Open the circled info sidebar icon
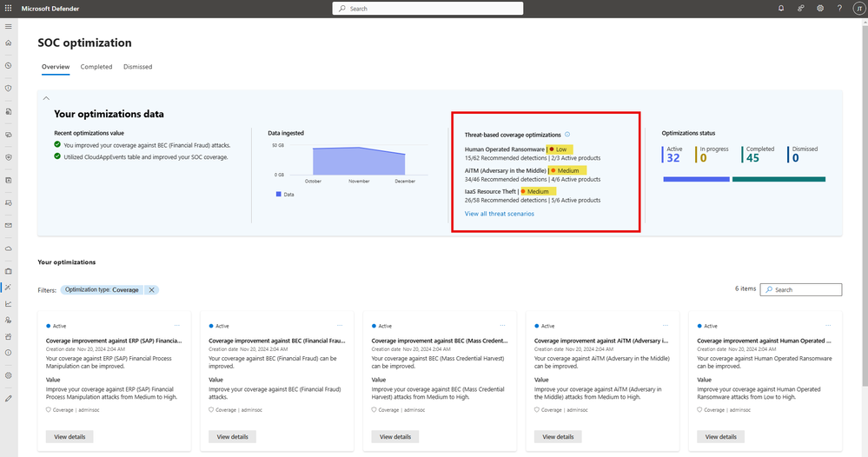868x457 pixels. 9,353
